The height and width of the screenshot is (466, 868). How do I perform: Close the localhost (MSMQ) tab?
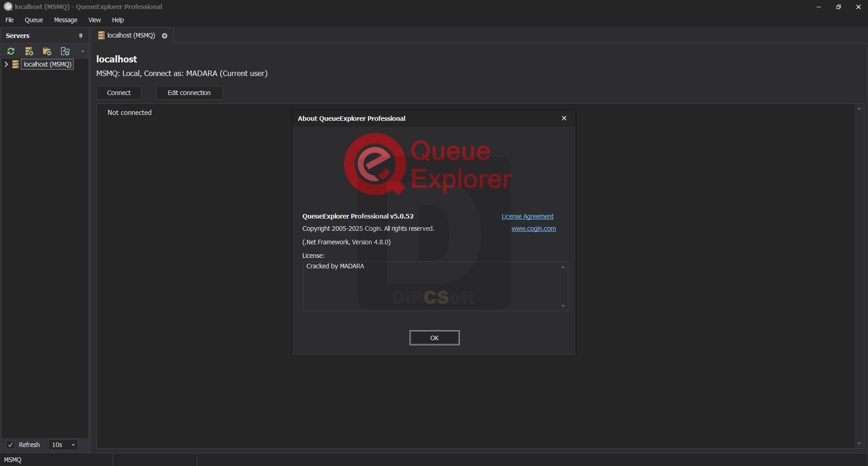coord(165,36)
